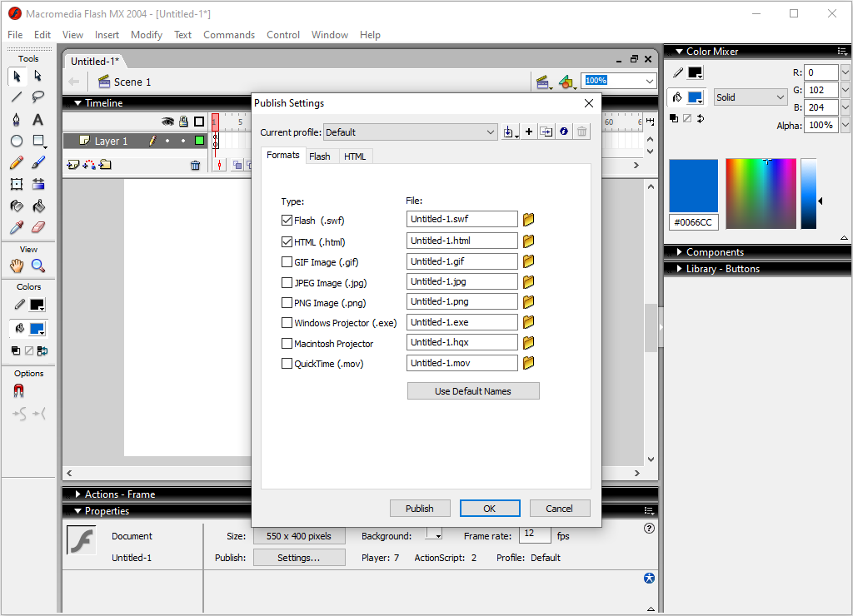Switch to the Flash tab
This screenshot has width=853, height=616.
319,156
